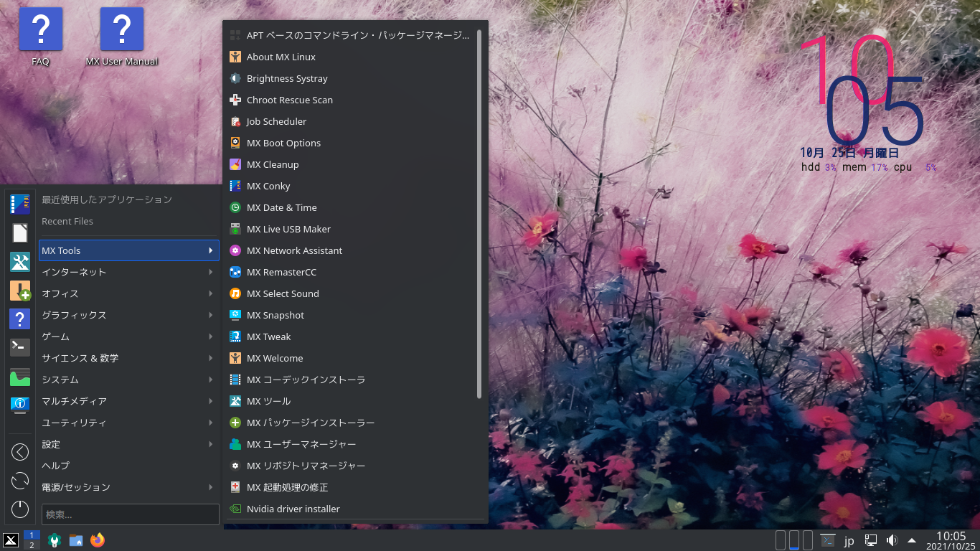
Task: Show hidden tray icons with up arrow
Action: coord(912,540)
